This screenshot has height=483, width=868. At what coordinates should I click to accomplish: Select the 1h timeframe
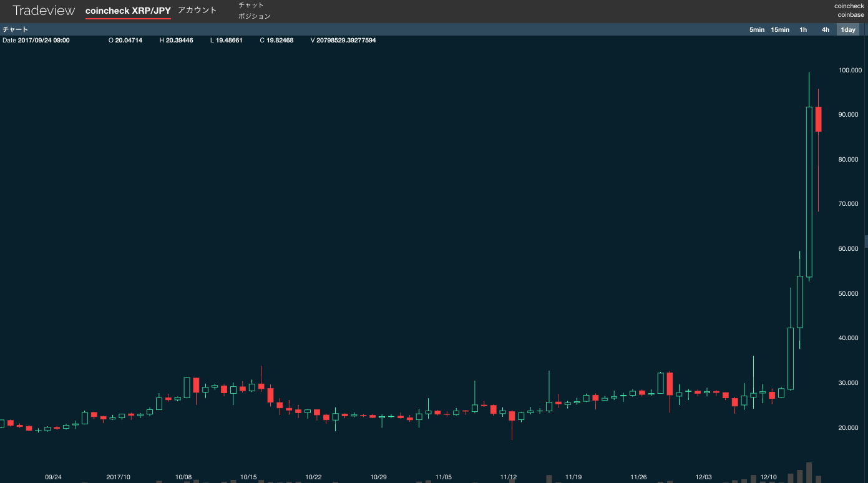tap(802, 29)
